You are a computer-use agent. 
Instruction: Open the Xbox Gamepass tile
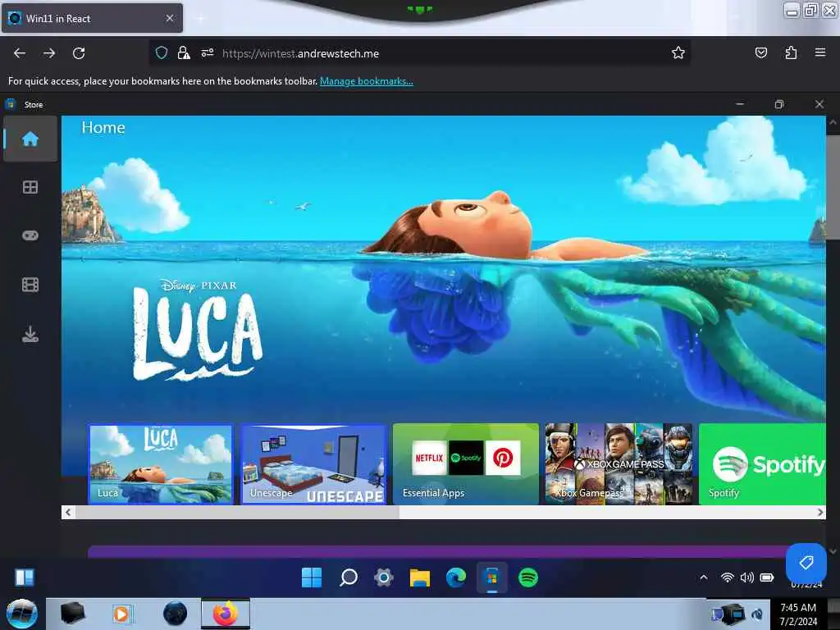click(619, 464)
